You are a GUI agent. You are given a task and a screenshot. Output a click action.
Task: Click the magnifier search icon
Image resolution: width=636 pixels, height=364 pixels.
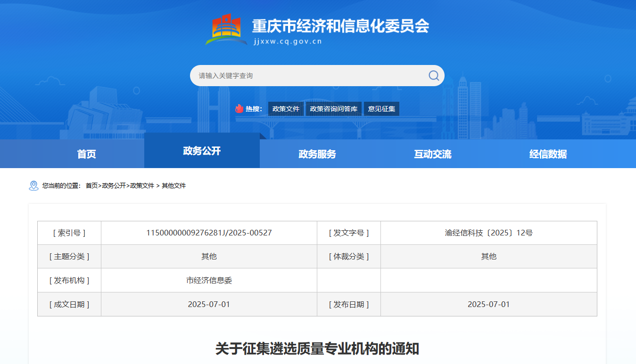(434, 75)
